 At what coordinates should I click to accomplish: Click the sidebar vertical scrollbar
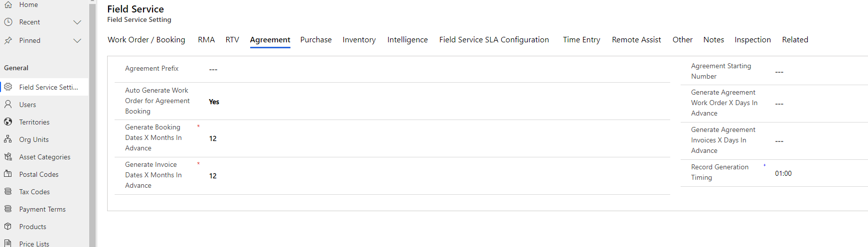pyautogui.click(x=93, y=123)
